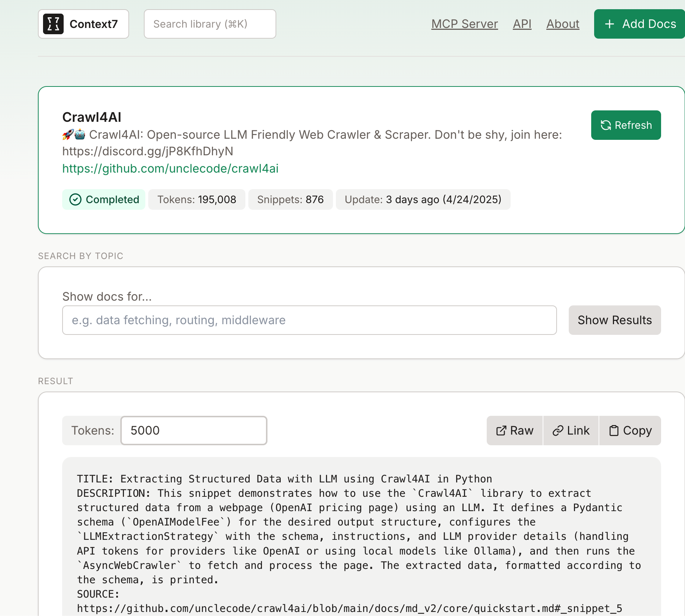Open the MCP Server link
This screenshot has height=616, width=685.
[465, 24]
